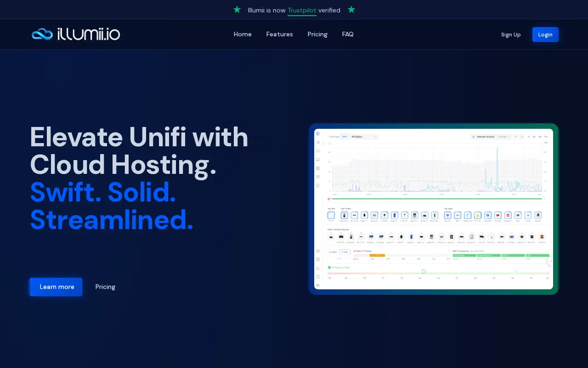Click the blue Login button
Screen dimensions: 588x368
click(545, 34)
